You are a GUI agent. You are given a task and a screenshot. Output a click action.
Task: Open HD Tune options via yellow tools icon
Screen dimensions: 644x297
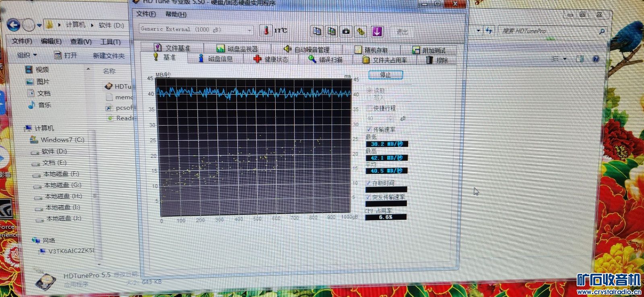pos(361,31)
